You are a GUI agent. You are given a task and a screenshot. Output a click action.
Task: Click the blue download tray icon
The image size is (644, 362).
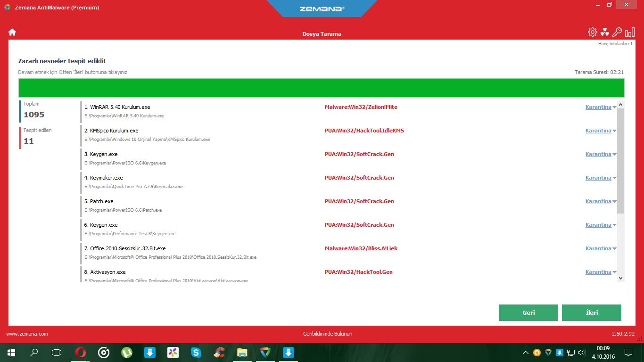(x=560, y=353)
